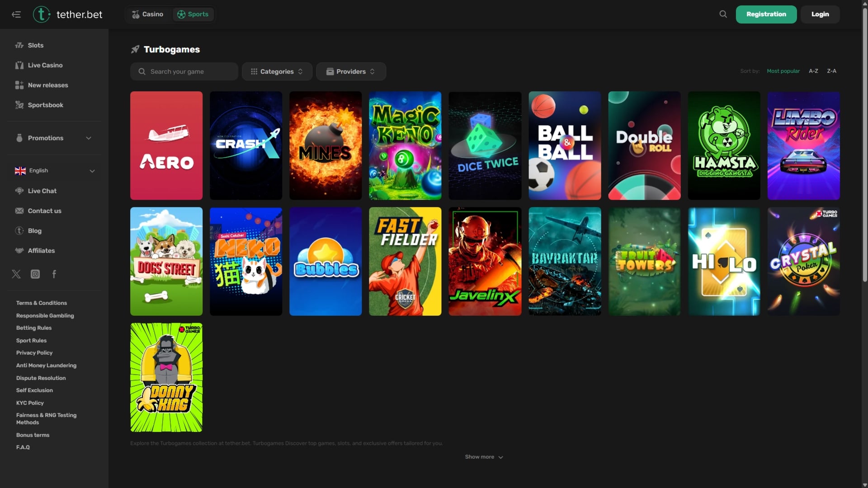868x488 pixels.
Task: Open Privacy Policy link
Action: click(34, 352)
